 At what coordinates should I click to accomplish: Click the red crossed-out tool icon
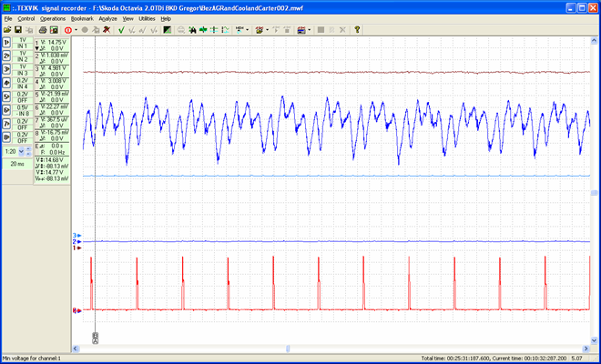107,29
